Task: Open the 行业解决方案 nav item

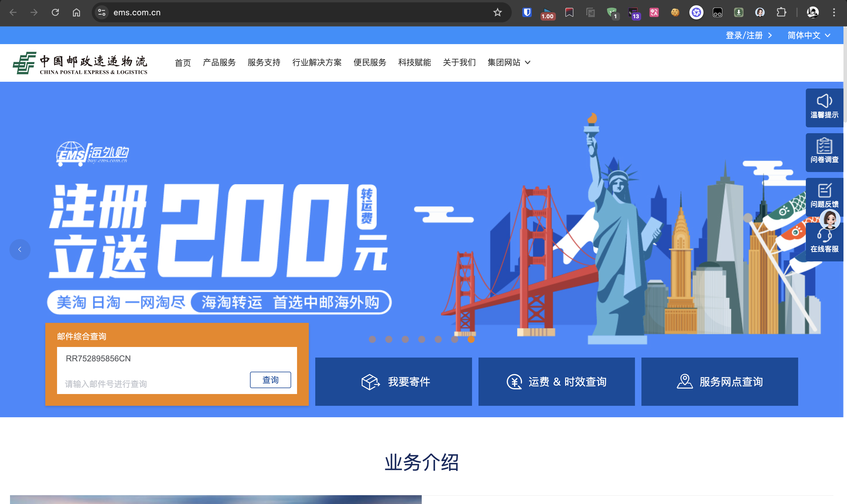Action: (317, 63)
